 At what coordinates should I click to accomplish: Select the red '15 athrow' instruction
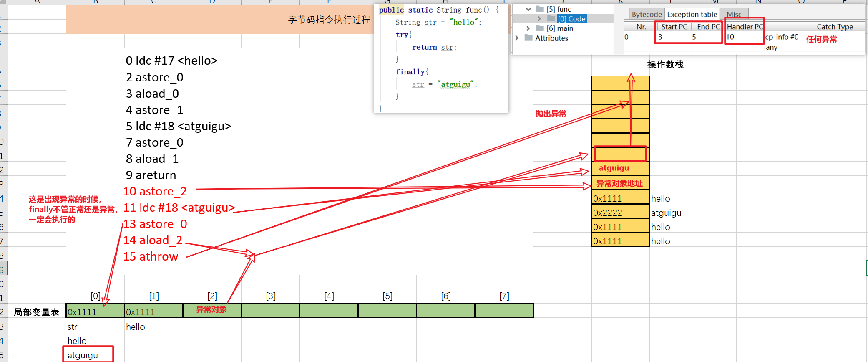click(151, 256)
